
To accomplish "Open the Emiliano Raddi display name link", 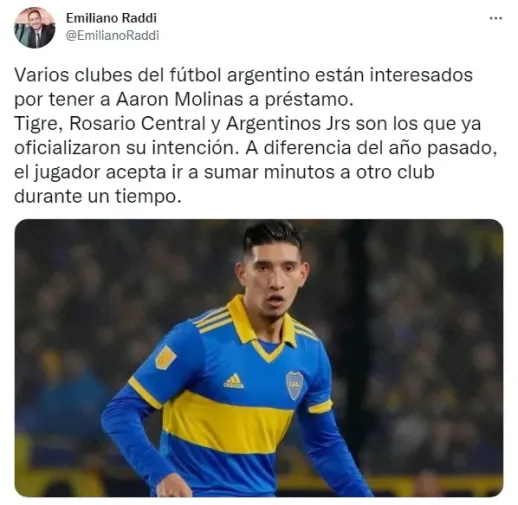I will [111, 18].
